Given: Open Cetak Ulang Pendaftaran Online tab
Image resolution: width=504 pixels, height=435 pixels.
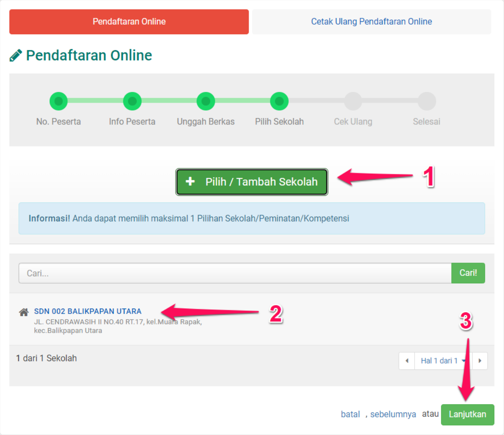Looking at the screenshot, I should (371, 22).
